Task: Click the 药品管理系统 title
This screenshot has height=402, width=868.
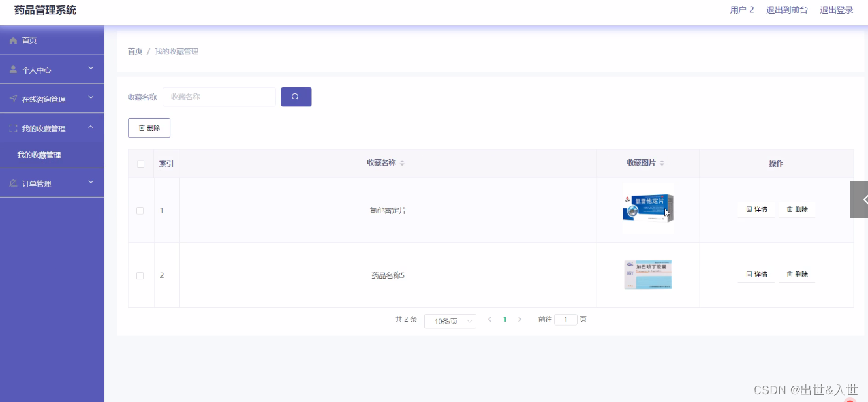Action: click(x=45, y=10)
